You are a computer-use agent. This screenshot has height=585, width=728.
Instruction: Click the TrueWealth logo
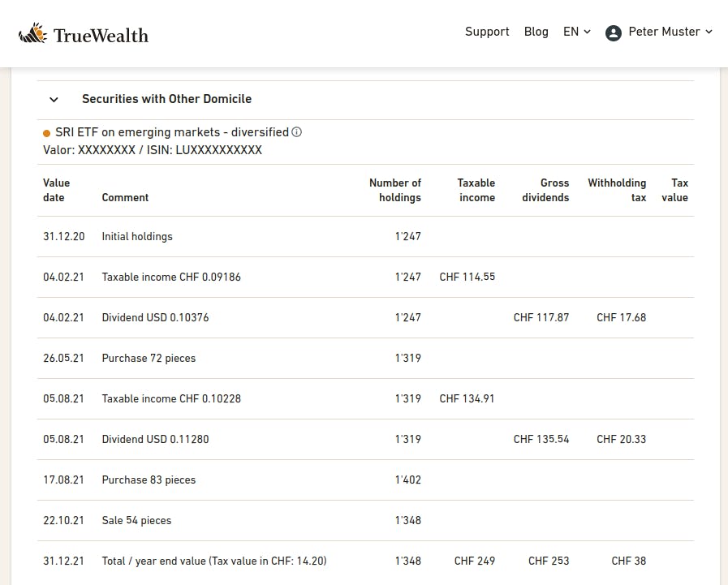coord(84,34)
